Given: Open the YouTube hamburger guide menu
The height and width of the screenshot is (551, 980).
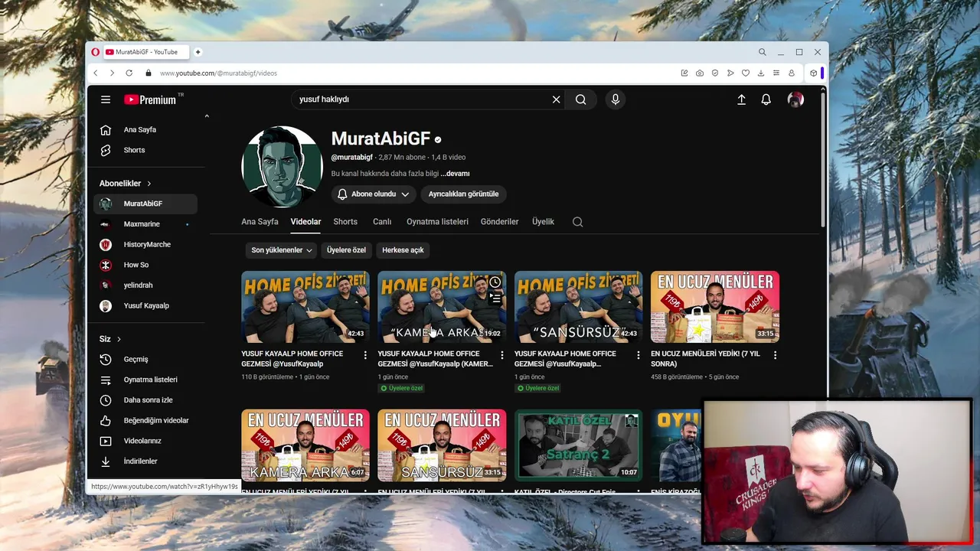Looking at the screenshot, I should pyautogui.click(x=106, y=99).
